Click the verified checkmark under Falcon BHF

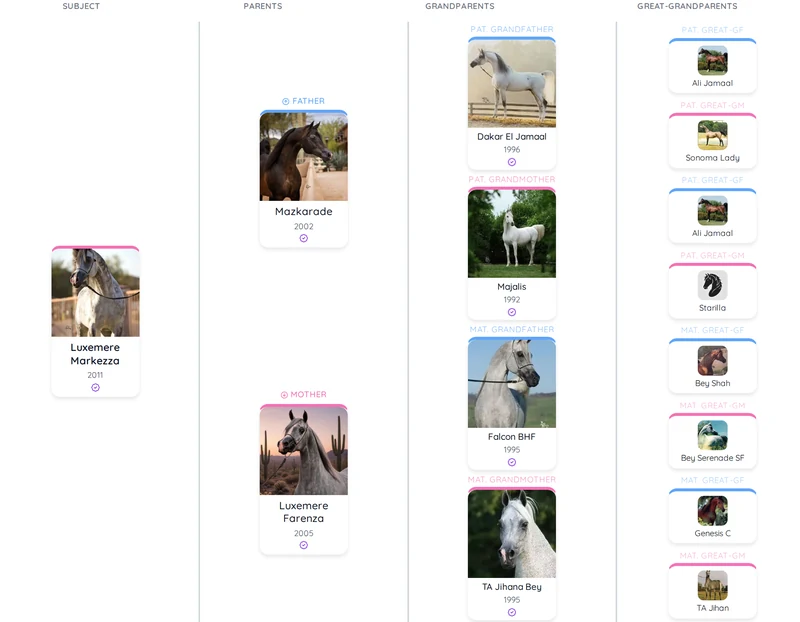(512, 462)
